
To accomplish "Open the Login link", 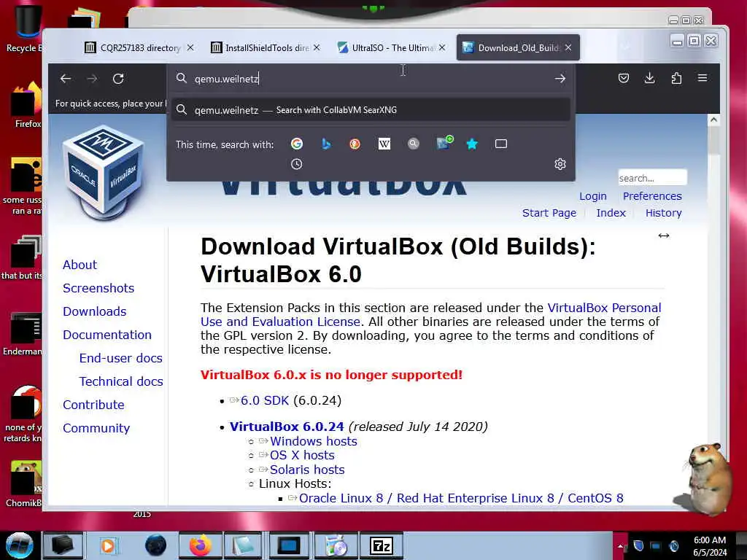I will [592, 196].
